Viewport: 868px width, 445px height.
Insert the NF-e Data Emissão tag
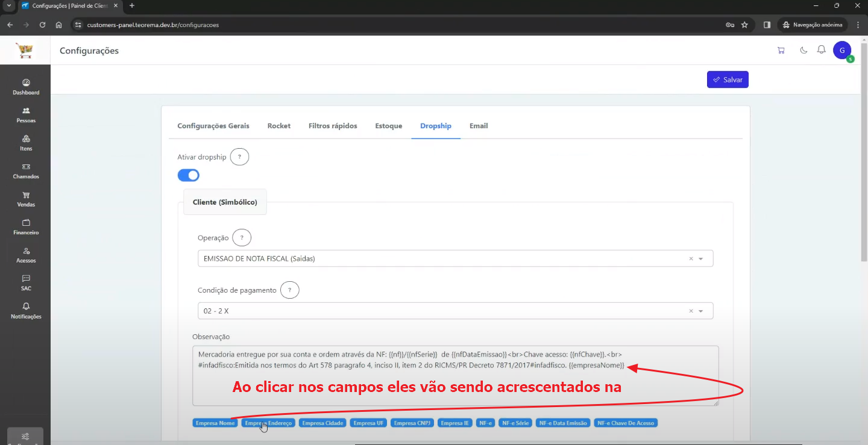click(563, 423)
